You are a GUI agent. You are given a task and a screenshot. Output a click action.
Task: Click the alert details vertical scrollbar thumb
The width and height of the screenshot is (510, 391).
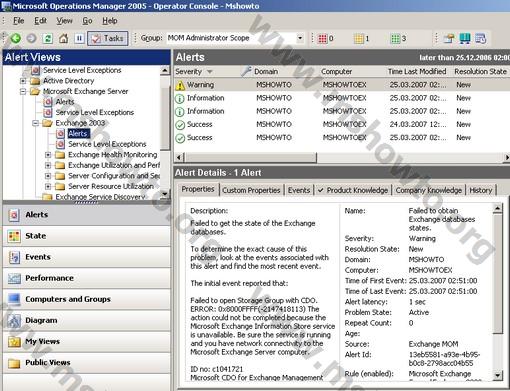click(497, 274)
